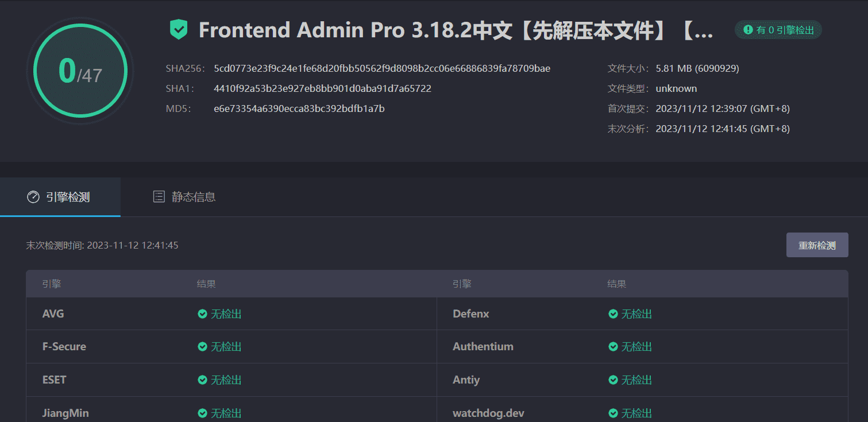Click the 重新检测 button
Image resolution: width=868 pixels, height=422 pixels.
[x=817, y=245]
